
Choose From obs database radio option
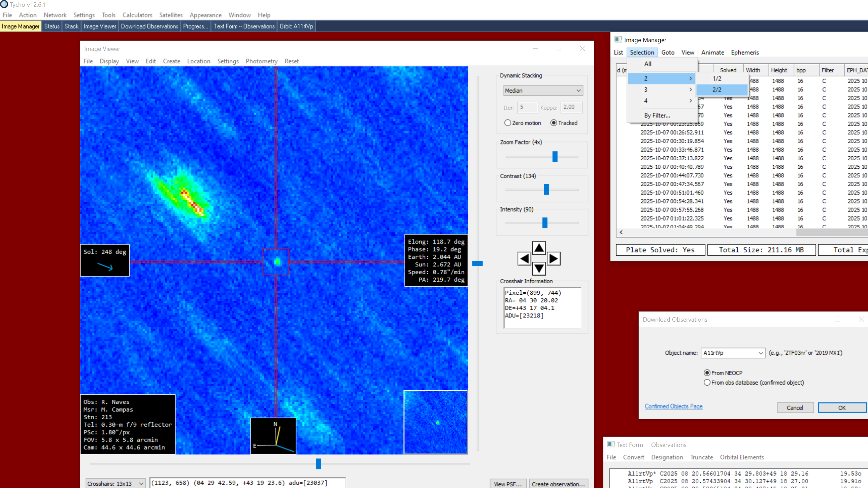pos(707,383)
